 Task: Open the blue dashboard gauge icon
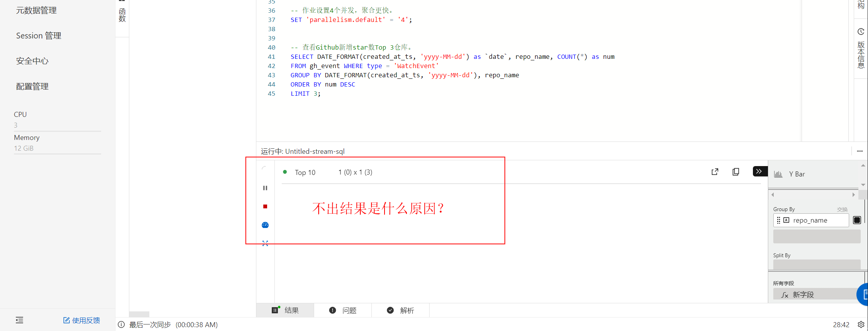pos(265,225)
